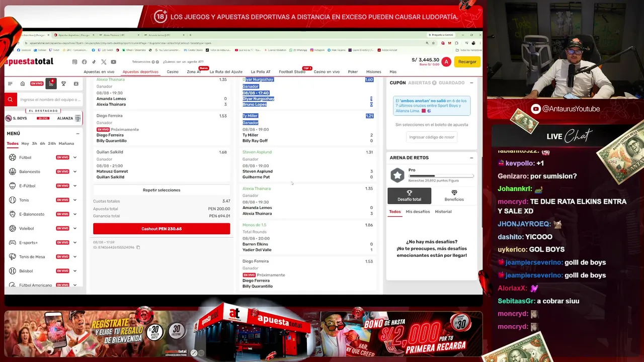Click the team name search field

tap(49, 100)
